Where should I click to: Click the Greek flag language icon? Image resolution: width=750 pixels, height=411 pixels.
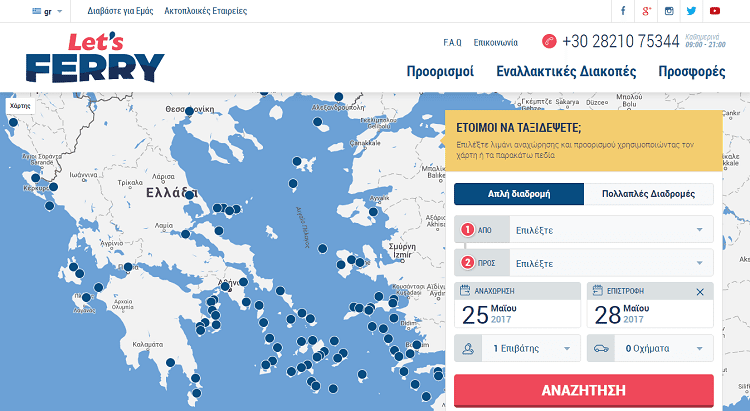[36, 11]
